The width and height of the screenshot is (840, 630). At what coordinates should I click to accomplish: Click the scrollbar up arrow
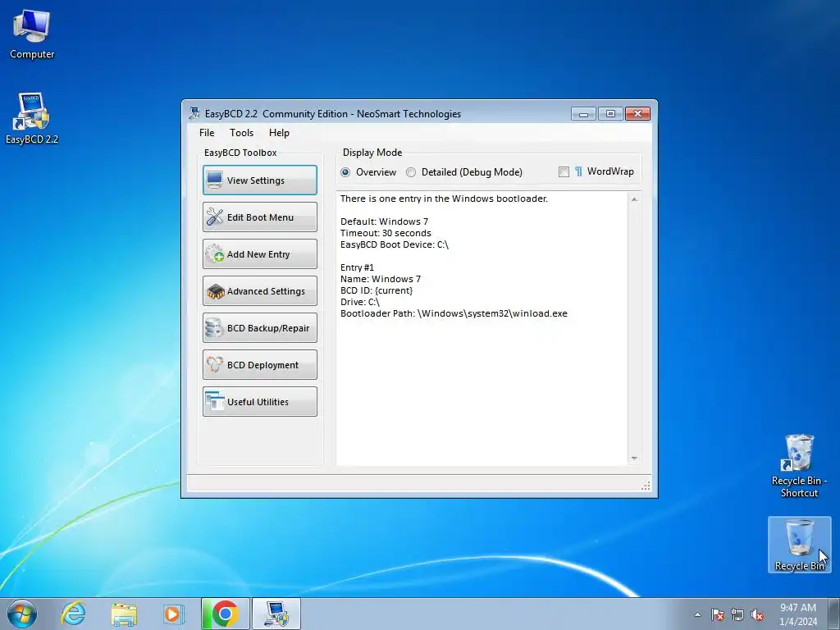(634, 199)
